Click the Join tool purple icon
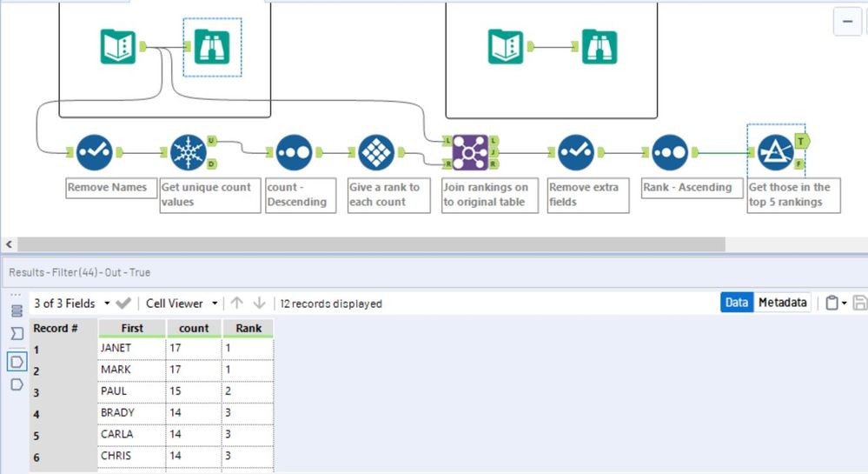Screen dimensions: 868x474 tap(470, 152)
